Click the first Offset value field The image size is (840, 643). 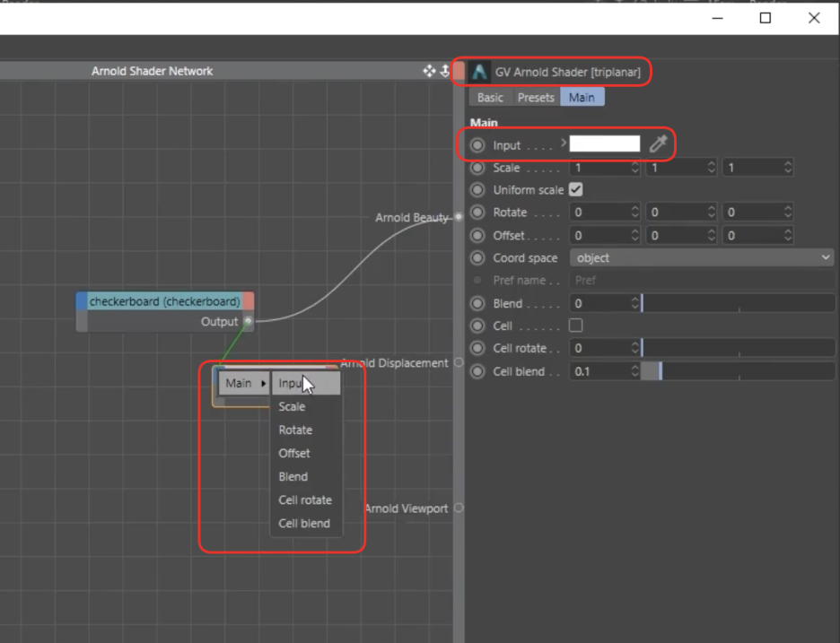[x=599, y=236]
